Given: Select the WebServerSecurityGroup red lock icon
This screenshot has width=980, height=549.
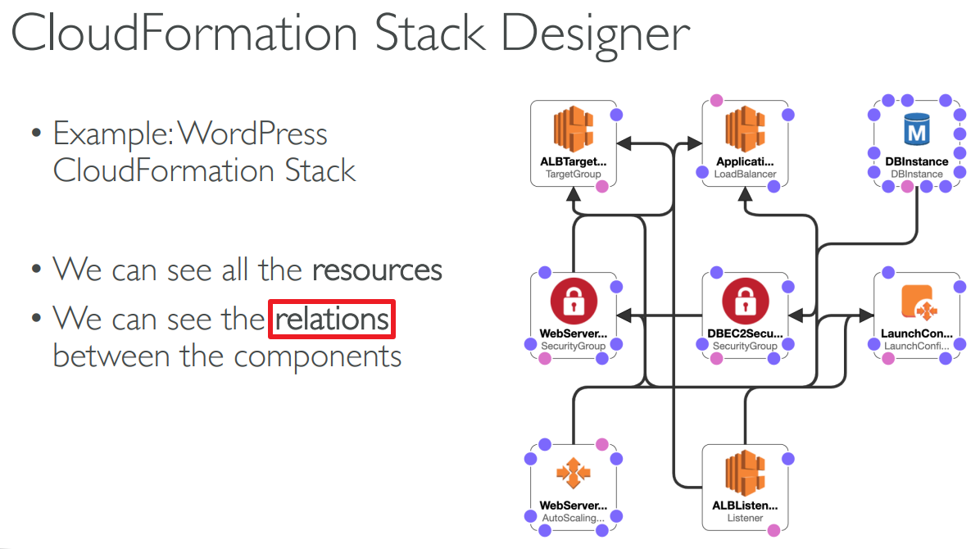Looking at the screenshot, I should click(x=573, y=303).
